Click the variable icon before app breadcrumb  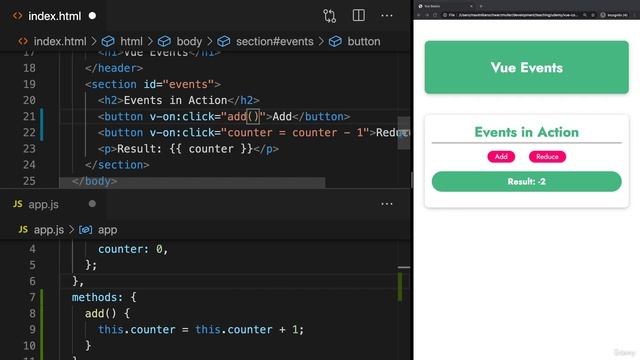click(x=85, y=230)
